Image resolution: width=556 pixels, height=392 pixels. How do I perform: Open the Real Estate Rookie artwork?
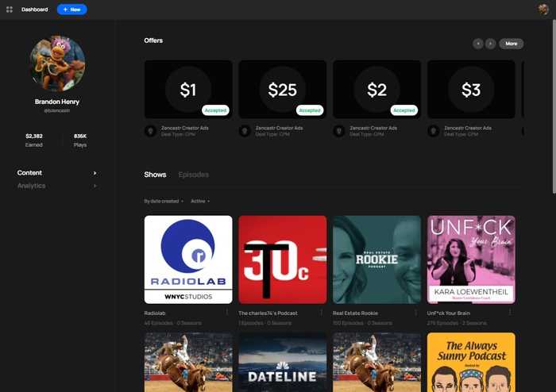pos(377,259)
